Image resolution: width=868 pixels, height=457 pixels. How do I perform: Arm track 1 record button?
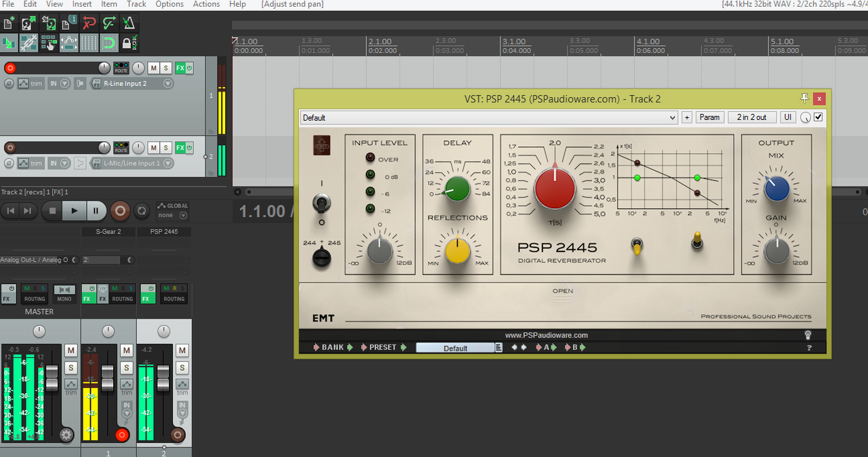(x=9, y=68)
